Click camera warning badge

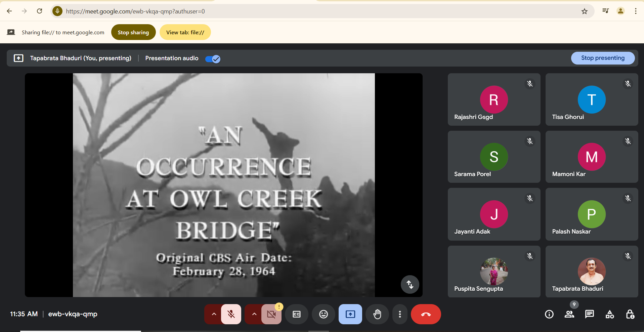279,307
